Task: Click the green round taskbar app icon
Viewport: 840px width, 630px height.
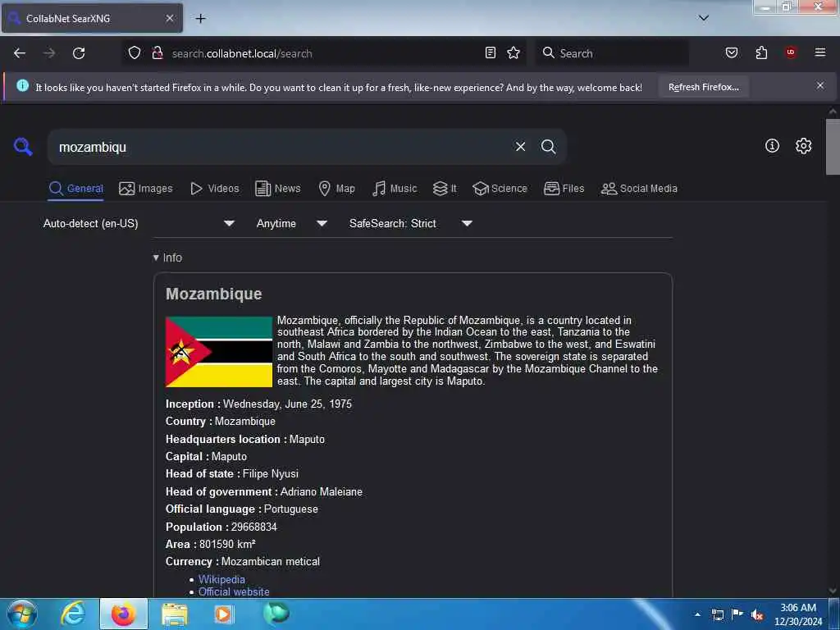Action: tap(276, 614)
